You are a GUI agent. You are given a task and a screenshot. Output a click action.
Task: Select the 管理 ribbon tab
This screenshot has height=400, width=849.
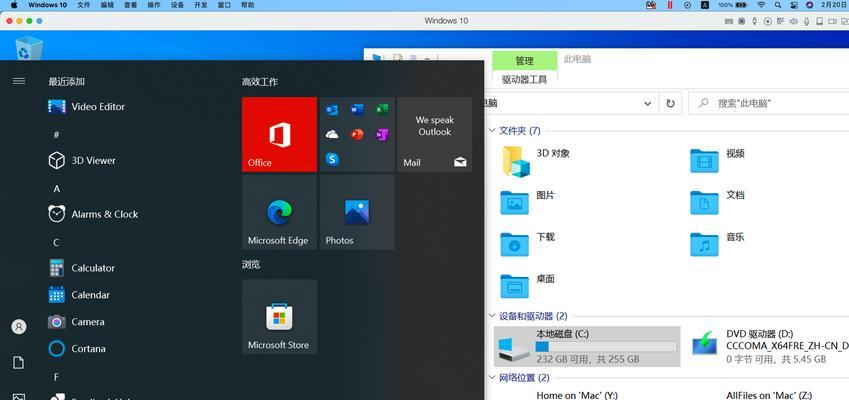tap(524, 61)
